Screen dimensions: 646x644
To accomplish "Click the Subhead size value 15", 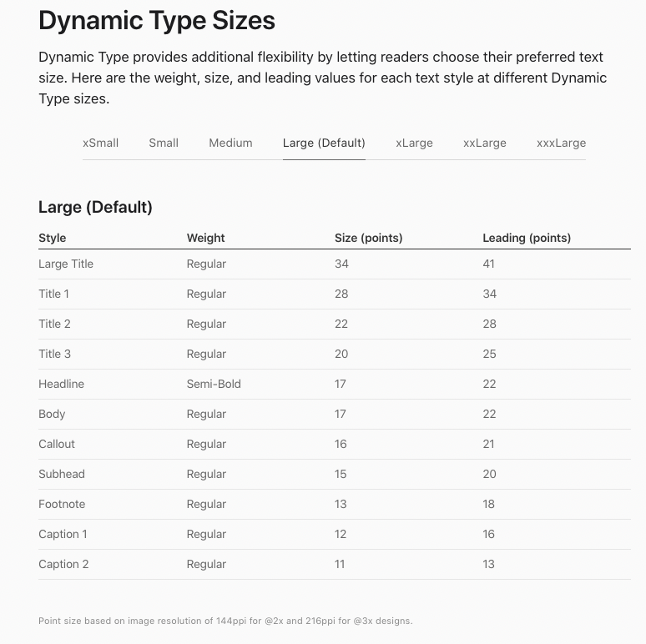I will [341, 475].
